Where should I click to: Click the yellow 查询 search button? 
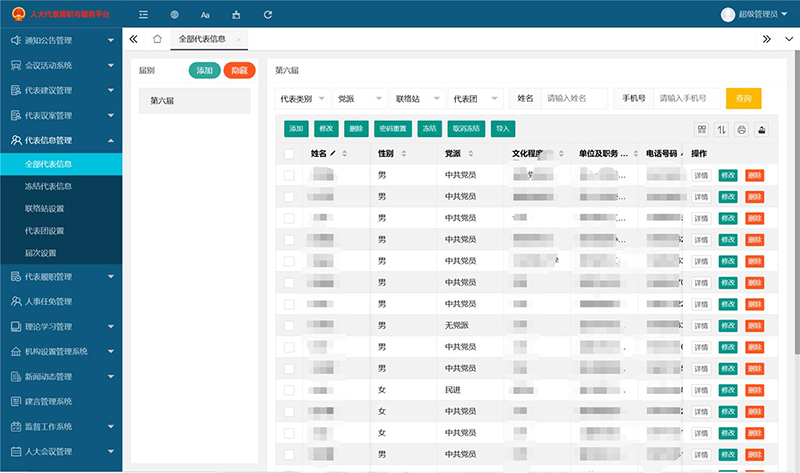point(743,98)
